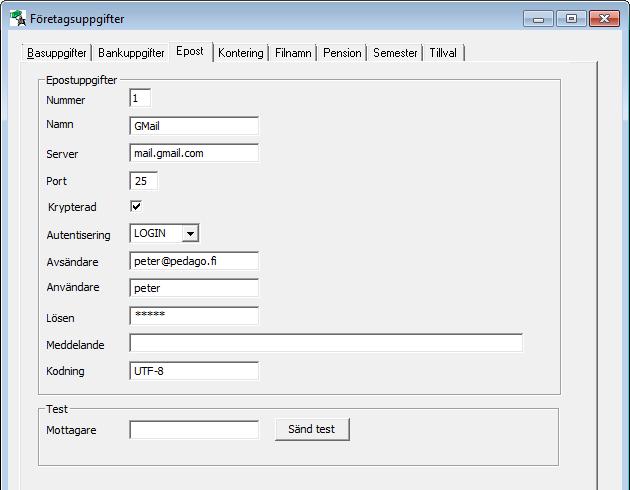Click the Företagsuppgifter window title text
This screenshot has width=630, height=490.
(x=77, y=19)
